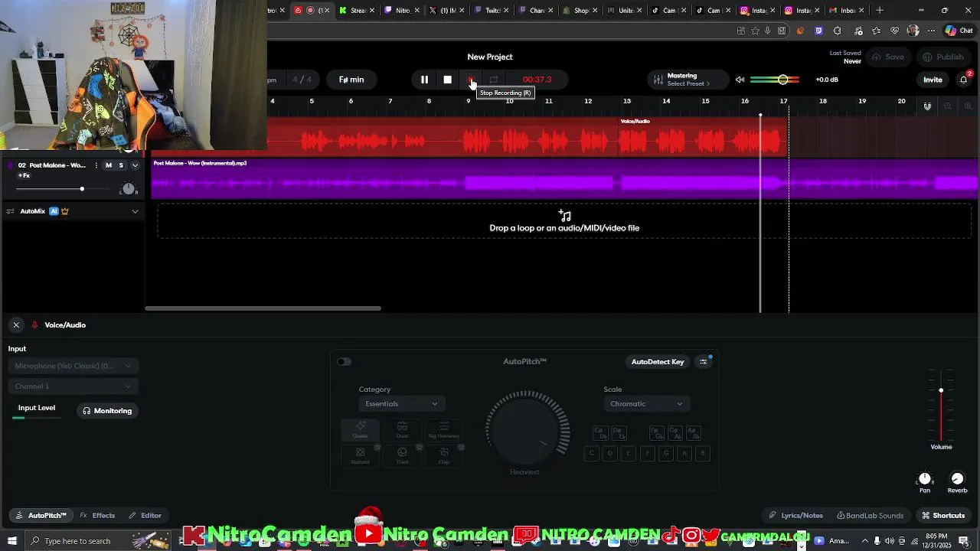This screenshot has height=551, width=980.
Task: Expand the Post Malone track chevron
Action: (x=135, y=165)
